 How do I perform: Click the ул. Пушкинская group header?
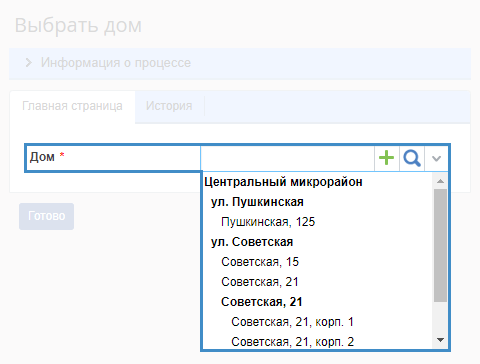[x=257, y=202]
